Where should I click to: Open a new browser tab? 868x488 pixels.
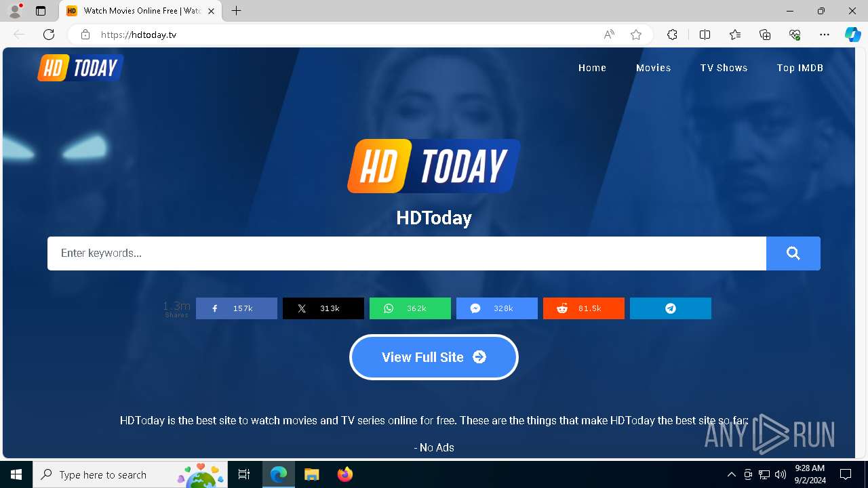236,11
